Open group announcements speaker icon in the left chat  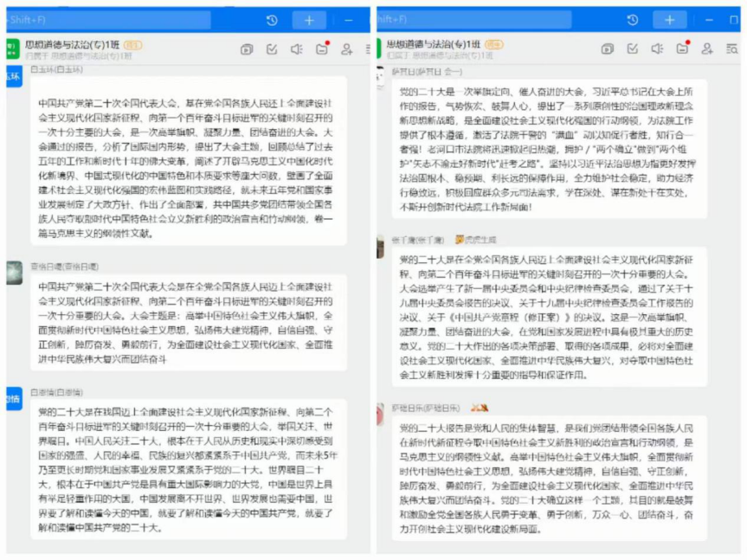pos(296,49)
